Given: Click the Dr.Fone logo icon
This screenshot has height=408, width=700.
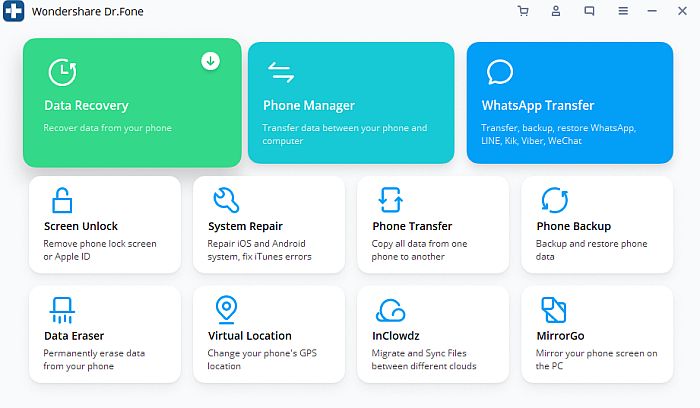Looking at the screenshot, I should coord(13,11).
